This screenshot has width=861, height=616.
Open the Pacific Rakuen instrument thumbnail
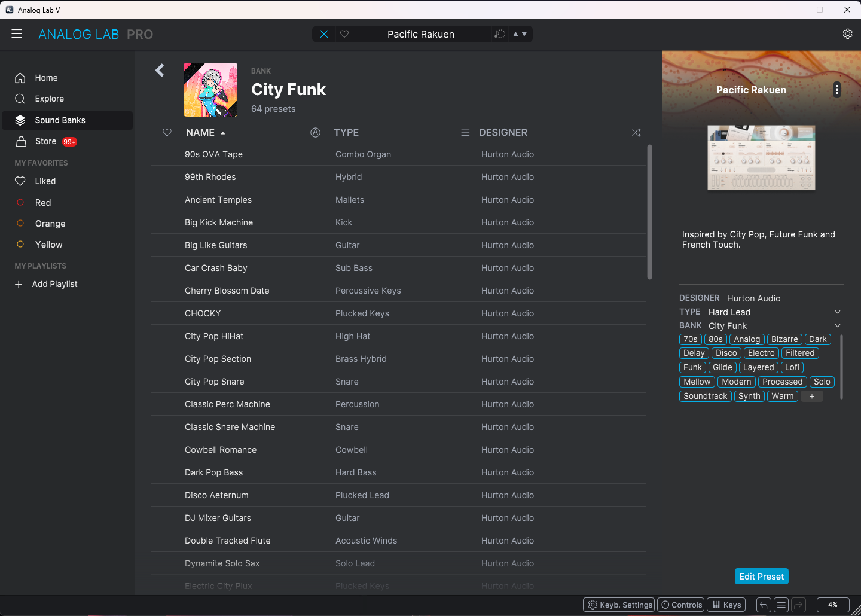761,158
